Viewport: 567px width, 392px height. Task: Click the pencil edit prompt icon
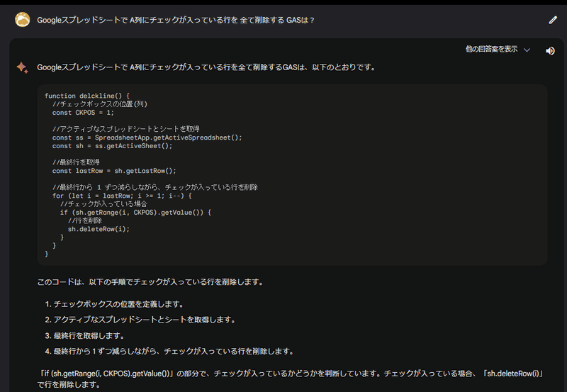pos(553,20)
